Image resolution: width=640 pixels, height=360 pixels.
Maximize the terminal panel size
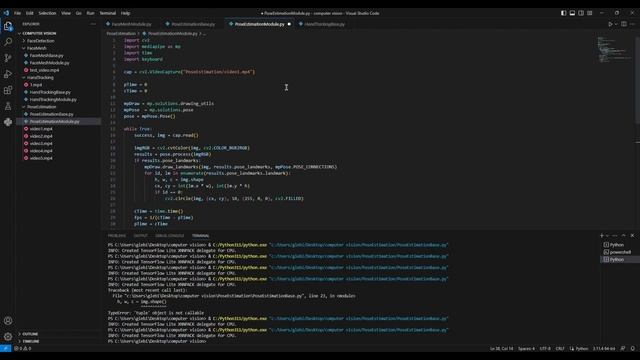623,236
